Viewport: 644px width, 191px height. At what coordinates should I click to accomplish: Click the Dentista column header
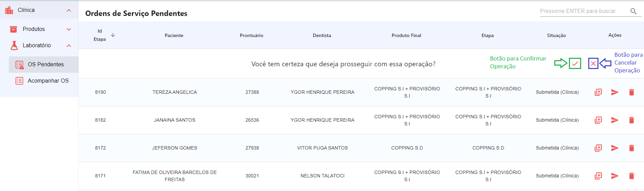pyautogui.click(x=322, y=35)
